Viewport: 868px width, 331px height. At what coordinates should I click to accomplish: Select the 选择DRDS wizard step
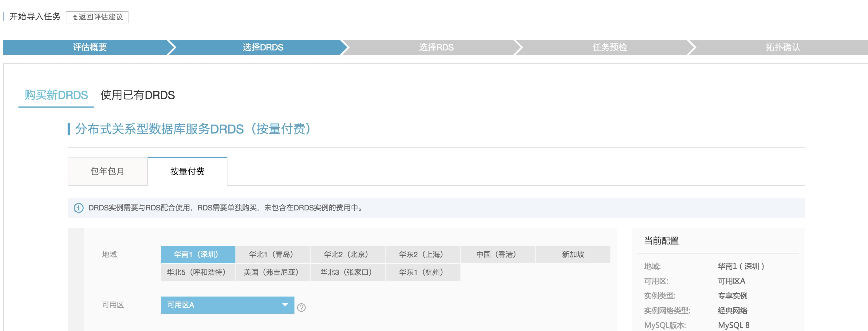[263, 47]
